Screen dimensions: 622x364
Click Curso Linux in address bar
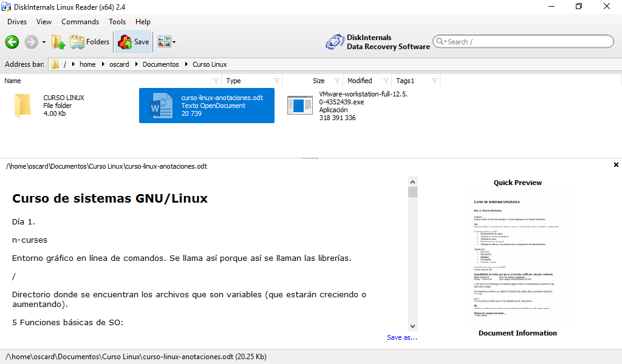click(210, 64)
